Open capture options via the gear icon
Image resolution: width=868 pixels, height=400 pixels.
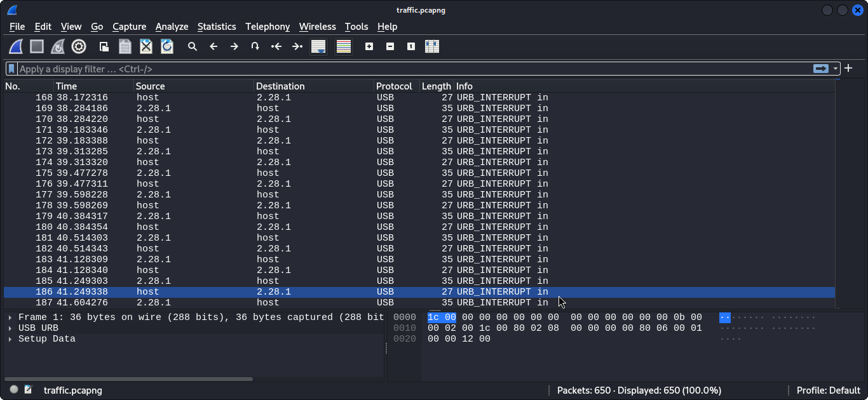tap(78, 46)
